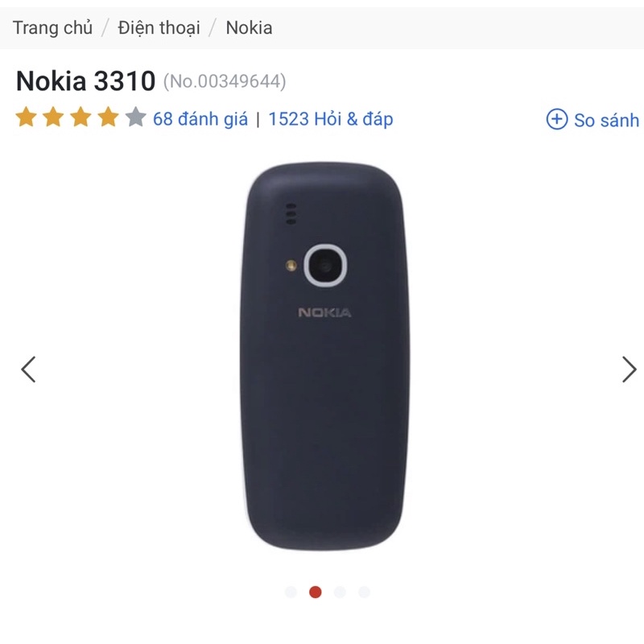The image size is (644, 644).
Task: Click the second gold rating star
Action: click(53, 117)
